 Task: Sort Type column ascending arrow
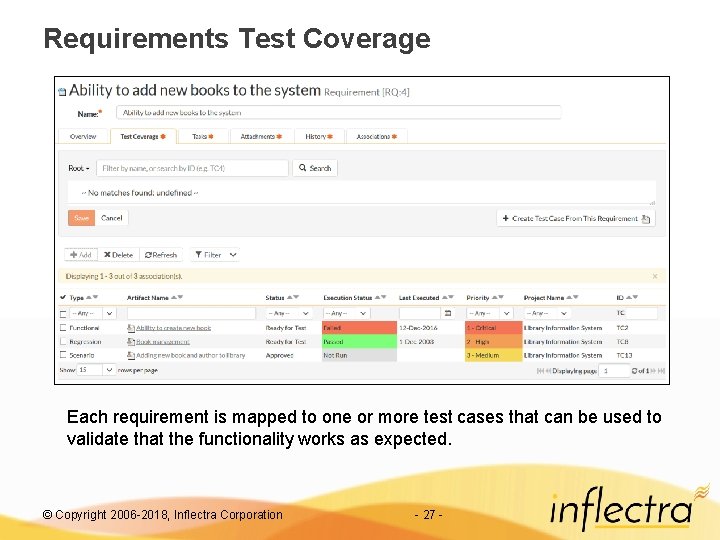coord(89,297)
